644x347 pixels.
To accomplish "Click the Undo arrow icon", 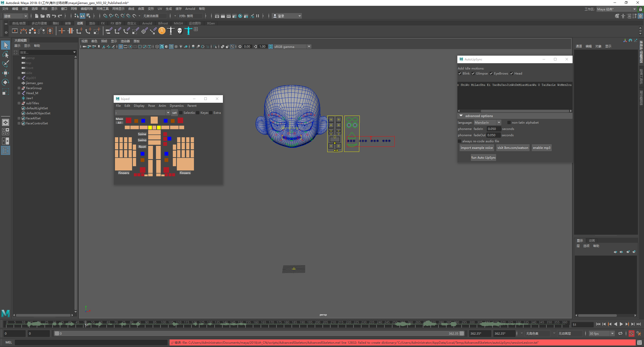I will tap(54, 16).
